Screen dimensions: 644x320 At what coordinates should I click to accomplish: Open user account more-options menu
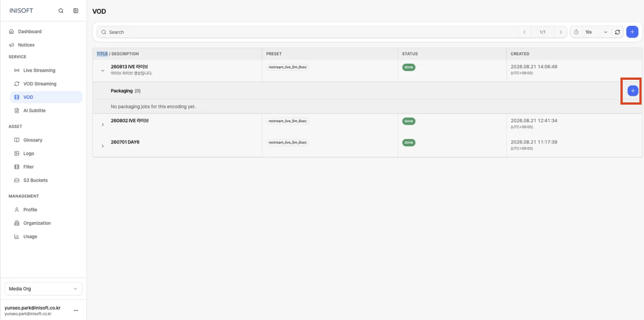tap(76, 310)
